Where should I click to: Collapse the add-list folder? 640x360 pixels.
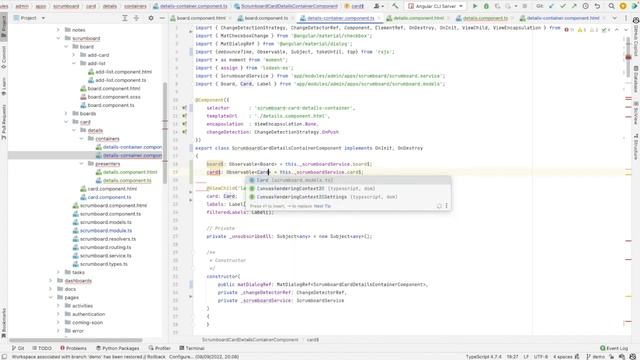click(x=74, y=63)
